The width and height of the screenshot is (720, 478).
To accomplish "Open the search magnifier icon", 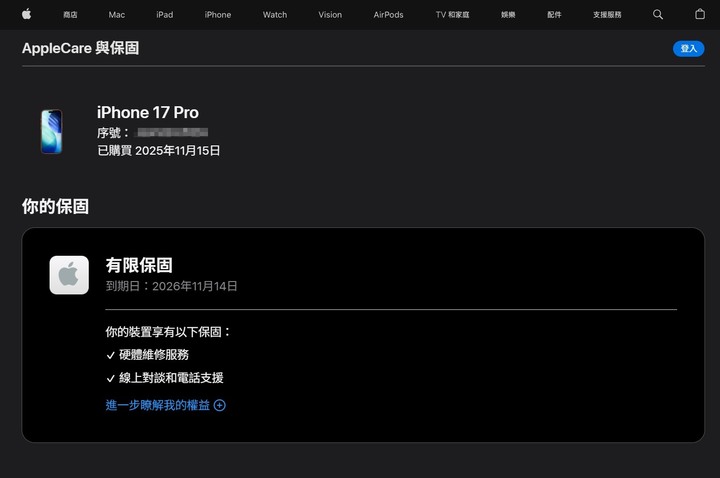I will (x=658, y=15).
